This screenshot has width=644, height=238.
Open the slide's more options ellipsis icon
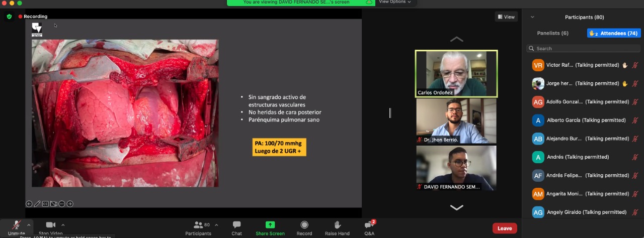62,204
